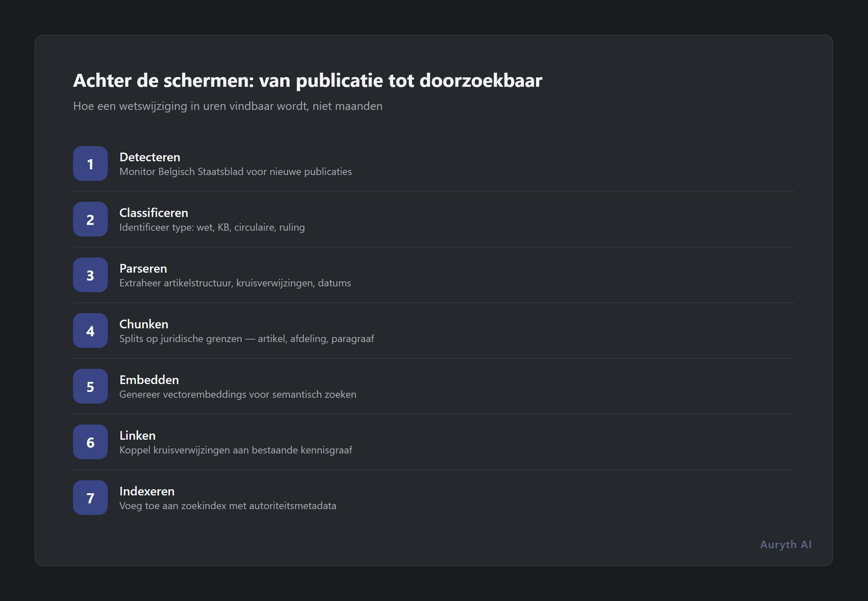Toggle the Chunken step description text

247,338
